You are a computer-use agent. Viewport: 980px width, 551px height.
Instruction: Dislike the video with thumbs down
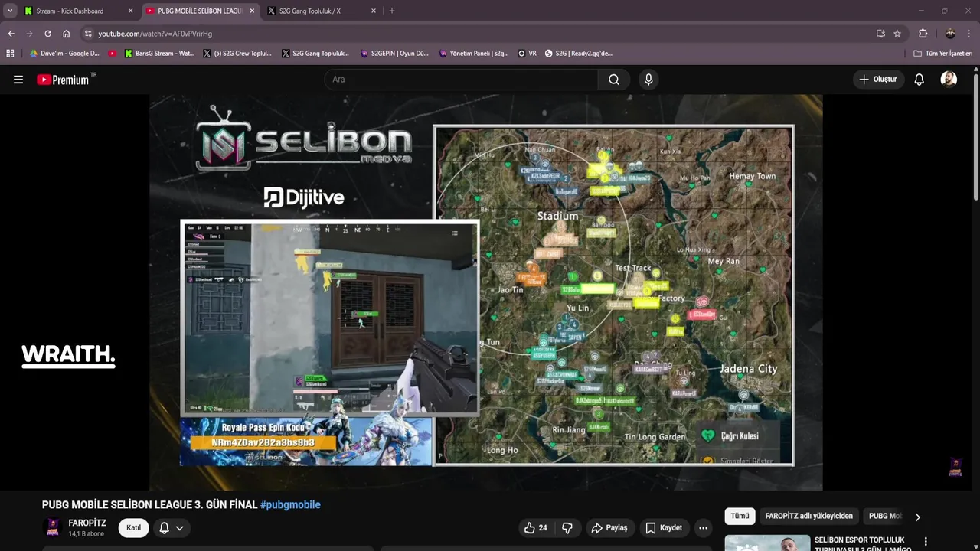pyautogui.click(x=567, y=528)
